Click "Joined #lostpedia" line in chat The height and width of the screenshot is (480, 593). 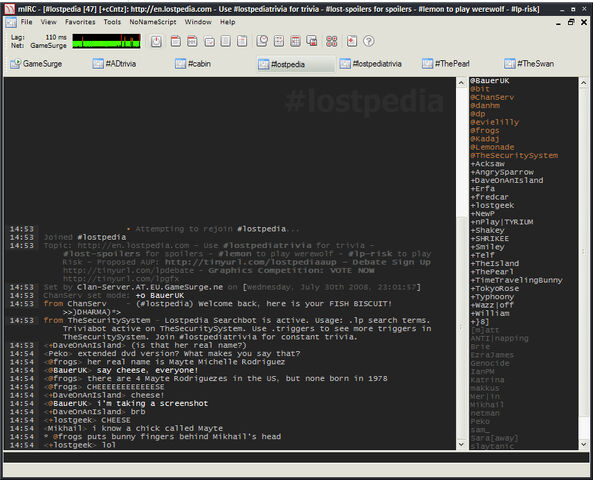(x=85, y=237)
